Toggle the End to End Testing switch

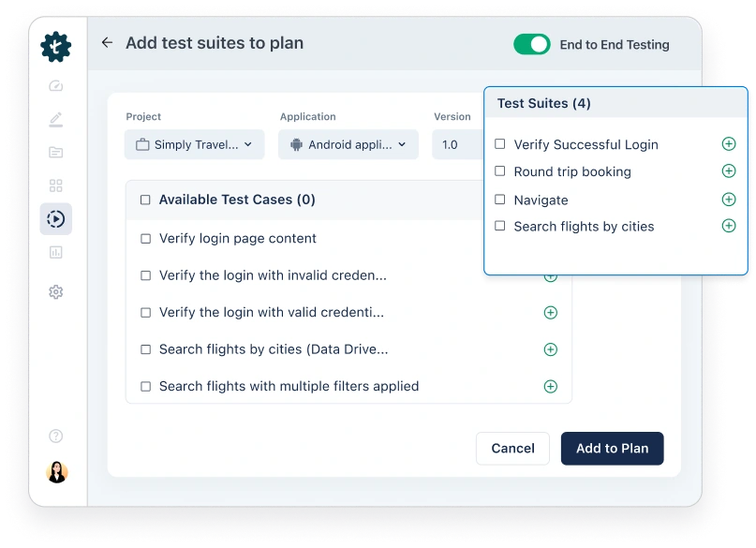(x=531, y=44)
